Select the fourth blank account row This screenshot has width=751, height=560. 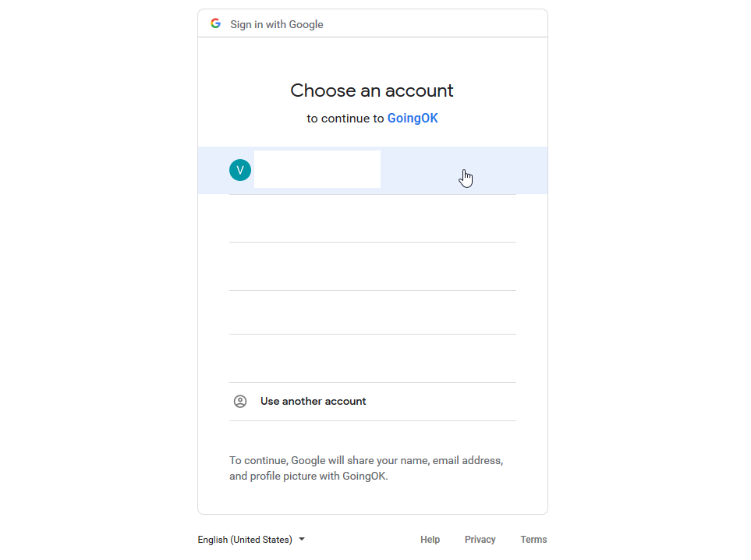(373, 312)
